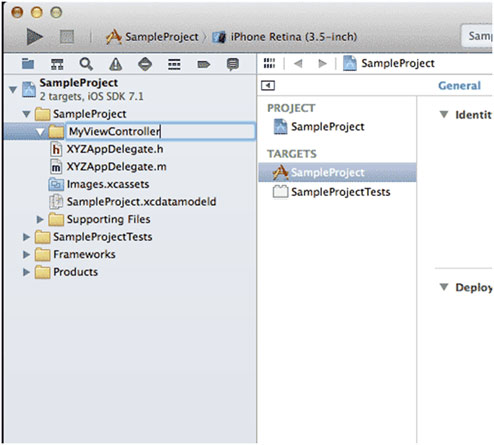494x445 pixels.
Task: Click the Images.xcassets asset catalog icon
Action: coord(56,184)
